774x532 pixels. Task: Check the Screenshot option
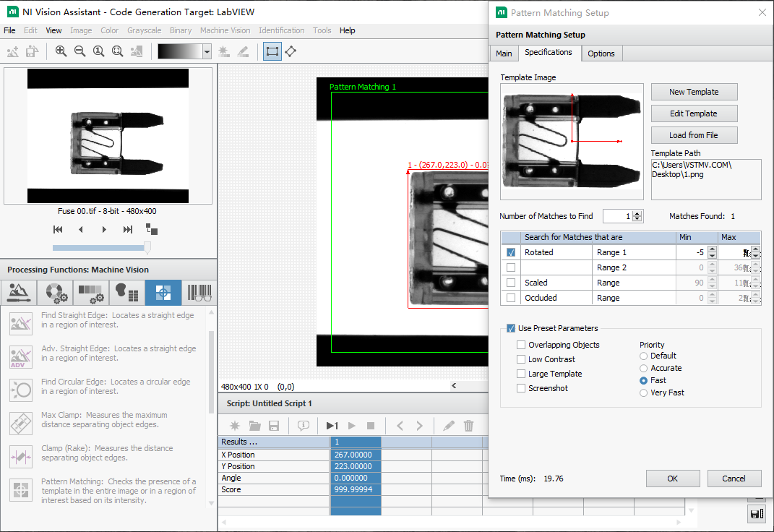(521, 388)
